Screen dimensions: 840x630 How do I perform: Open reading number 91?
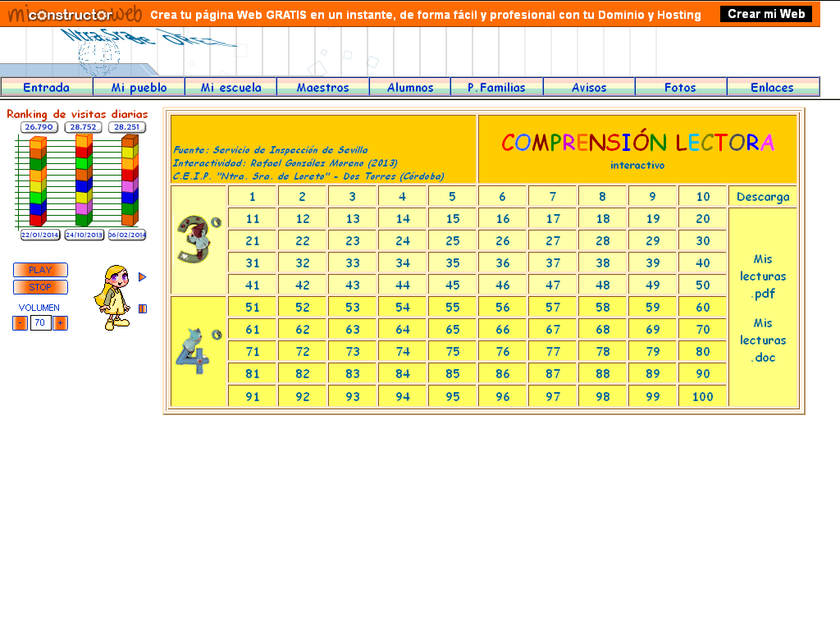point(253,396)
